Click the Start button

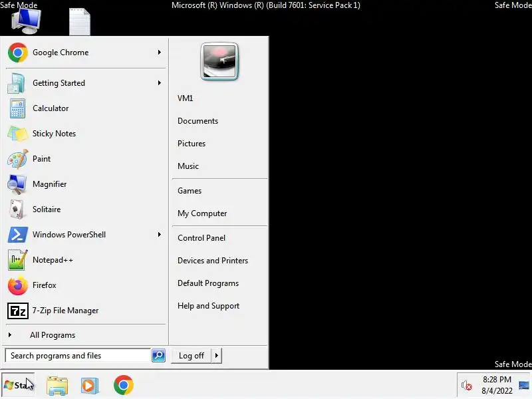click(x=18, y=385)
